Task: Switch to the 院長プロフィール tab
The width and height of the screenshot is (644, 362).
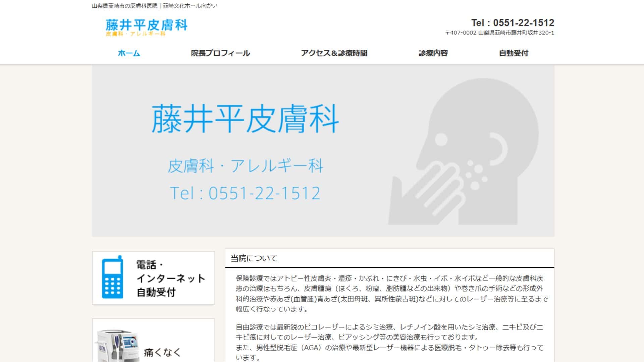Action: click(220, 53)
